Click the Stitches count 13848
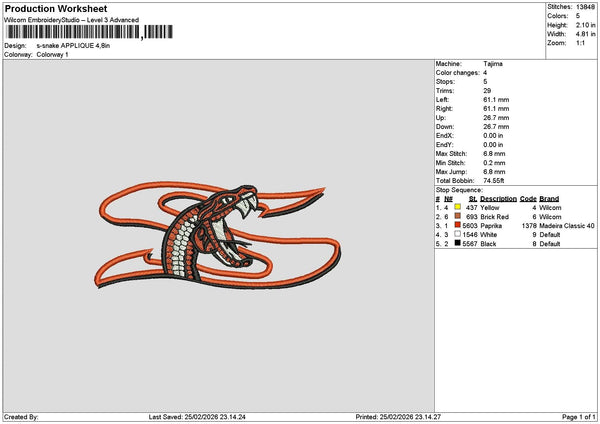600x424 pixels. [x=586, y=6]
